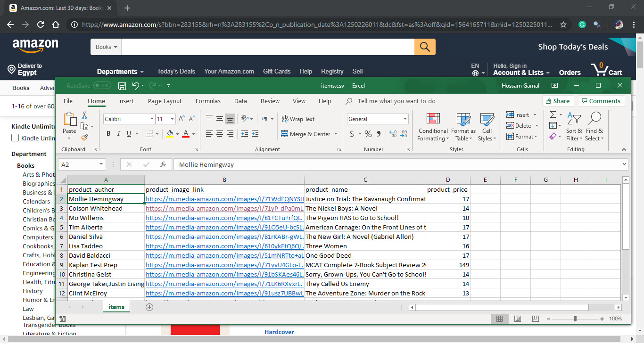Toggle italic formatting

[118, 134]
